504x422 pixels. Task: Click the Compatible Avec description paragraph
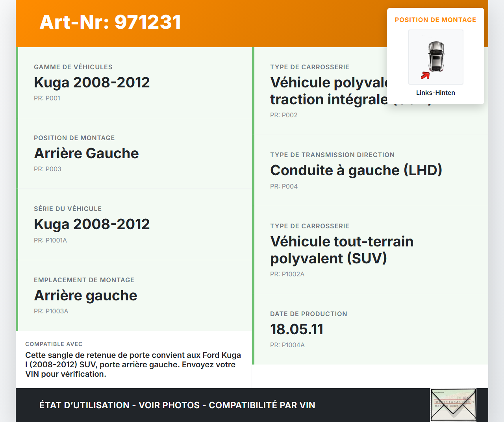133,365
